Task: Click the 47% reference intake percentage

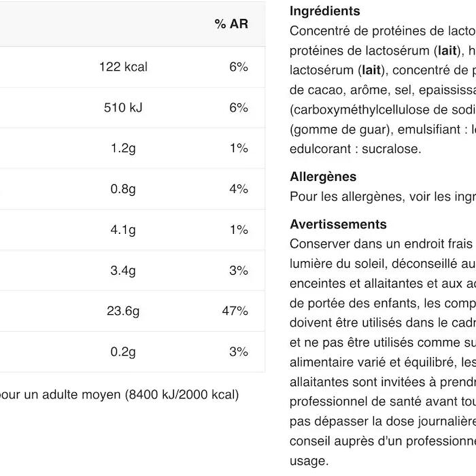Action: pos(235,311)
